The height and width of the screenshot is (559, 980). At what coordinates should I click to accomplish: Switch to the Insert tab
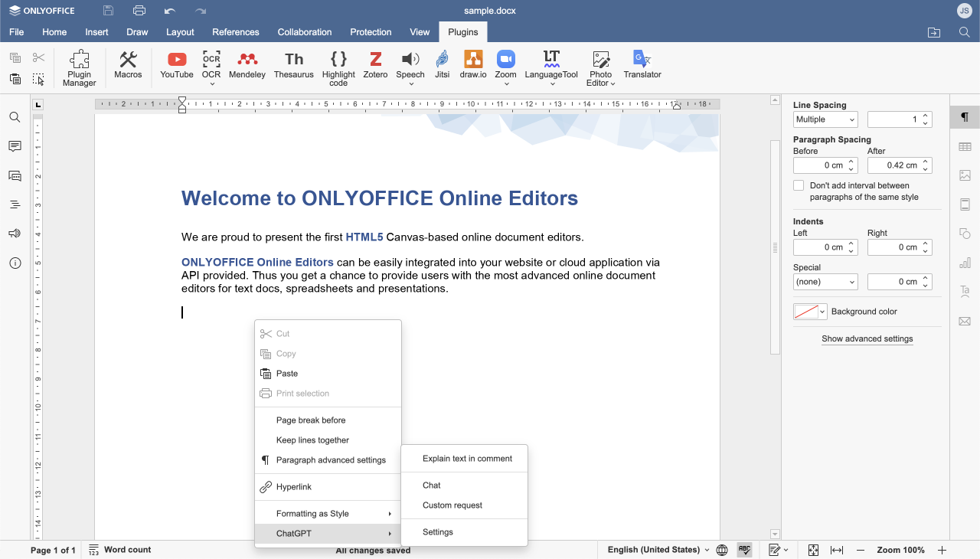96,32
